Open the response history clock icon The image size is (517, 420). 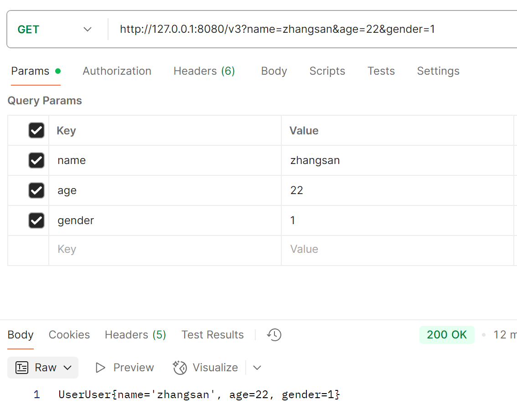[274, 335]
